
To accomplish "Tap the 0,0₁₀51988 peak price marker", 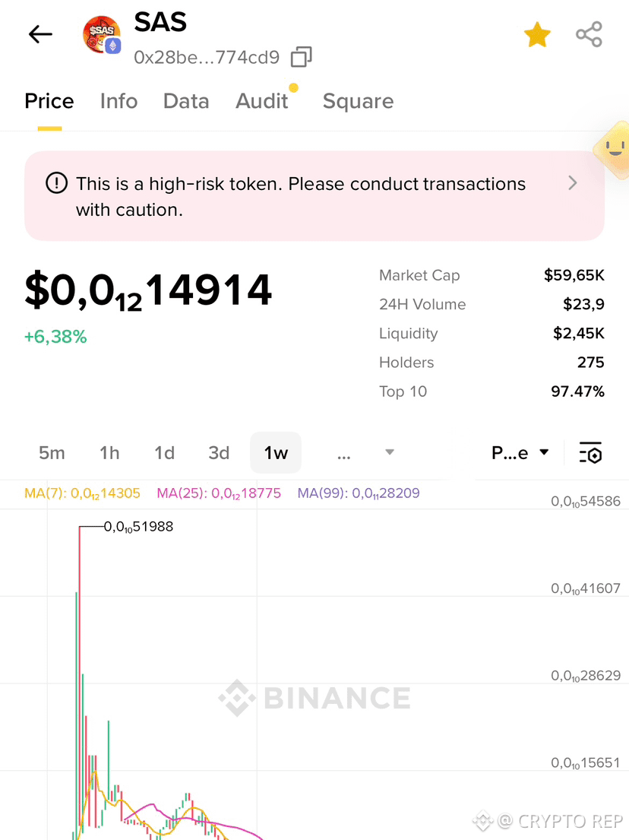I will pos(138,527).
